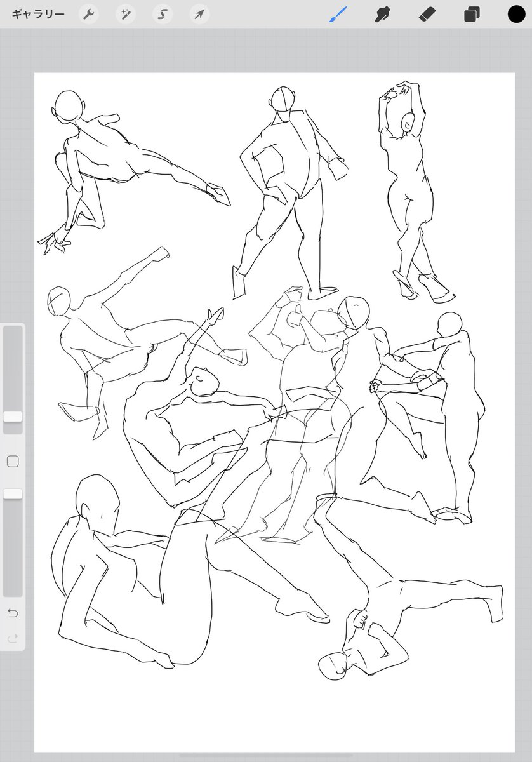Viewport: 532px width, 762px height.
Task: Select the Transform arrow tool
Action: [x=200, y=14]
